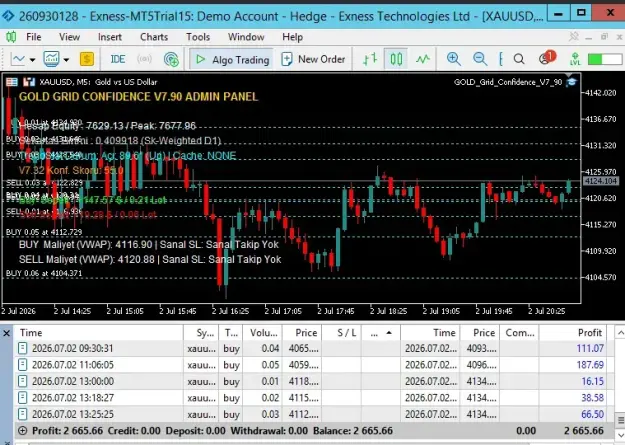This screenshot has width=625, height=445.
Task: Open the chart profiles icon
Action: (x=51, y=59)
